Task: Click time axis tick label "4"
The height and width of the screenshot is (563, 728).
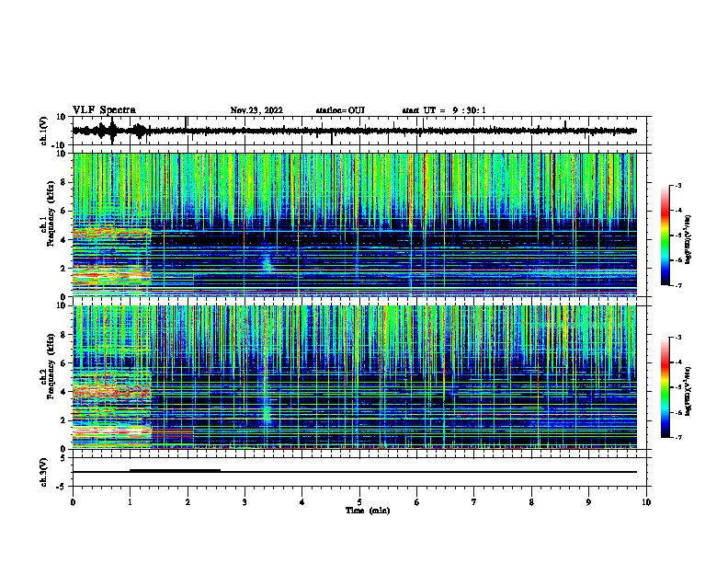Action: coord(302,502)
